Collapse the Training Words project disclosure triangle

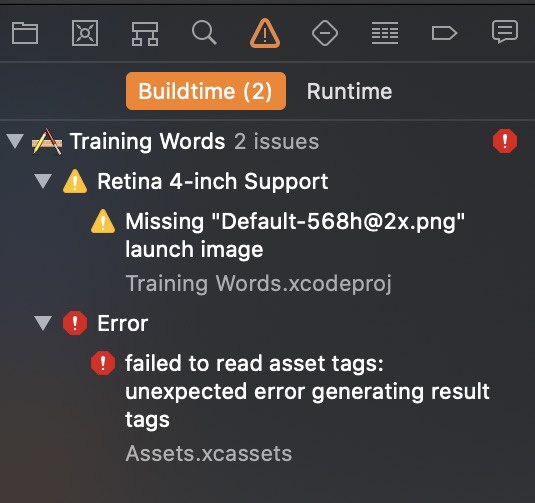(15, 141)
